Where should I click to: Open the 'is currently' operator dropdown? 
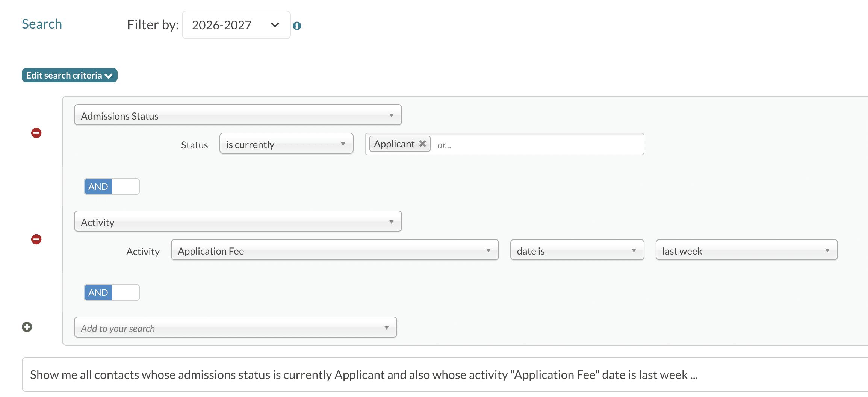point(286,144)
